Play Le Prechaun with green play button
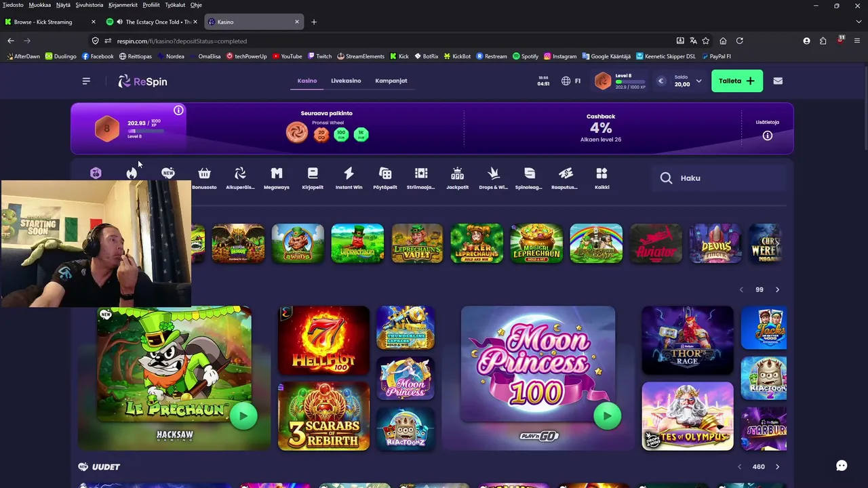Viewport: 868px width, 488px height. 243,416
